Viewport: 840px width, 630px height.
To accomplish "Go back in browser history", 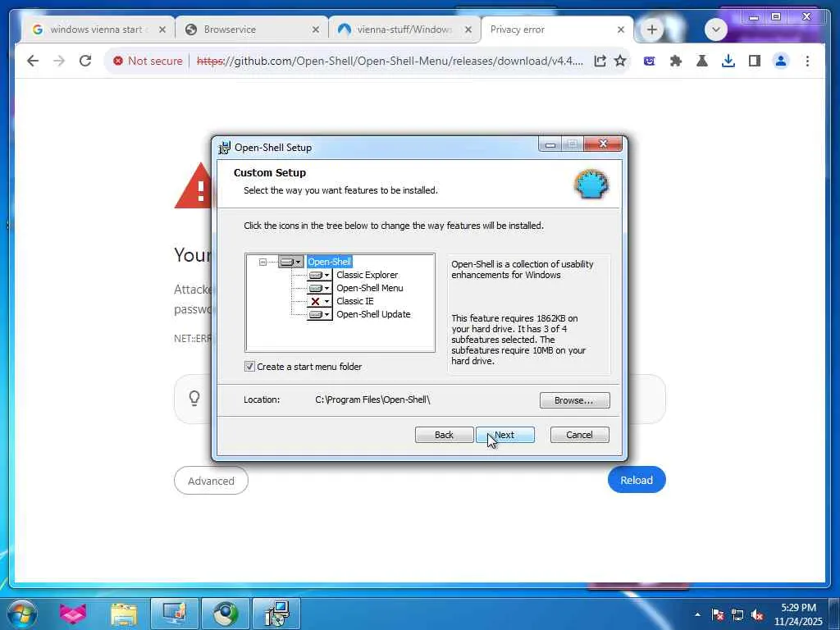I will pos(33,61).
